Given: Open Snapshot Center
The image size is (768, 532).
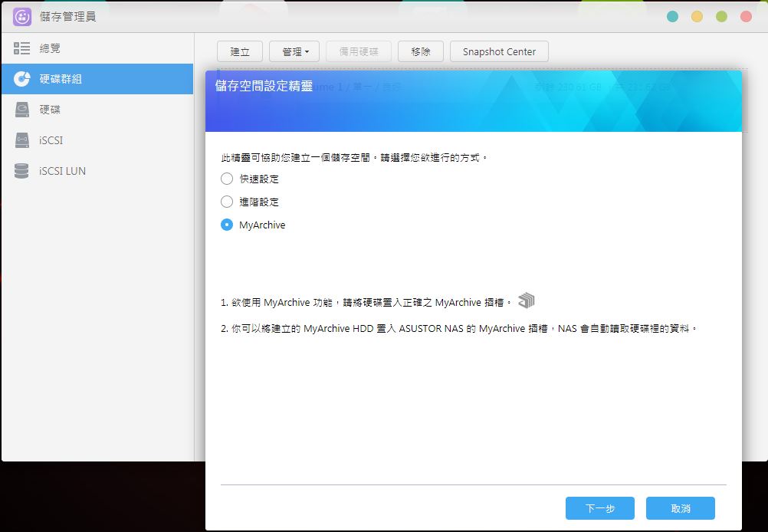Looking at the screenshot, I should click(499, 51).
